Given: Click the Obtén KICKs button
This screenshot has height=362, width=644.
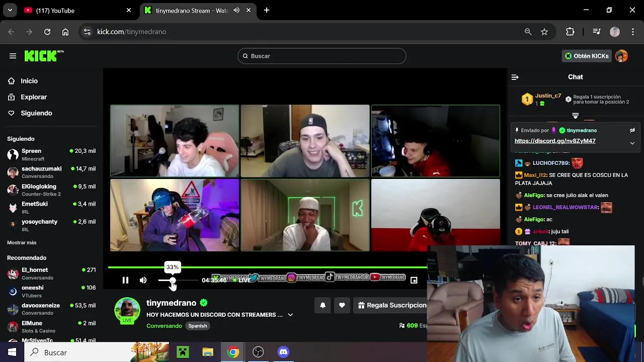Looking at the screenshot, I should pos(587,56).
